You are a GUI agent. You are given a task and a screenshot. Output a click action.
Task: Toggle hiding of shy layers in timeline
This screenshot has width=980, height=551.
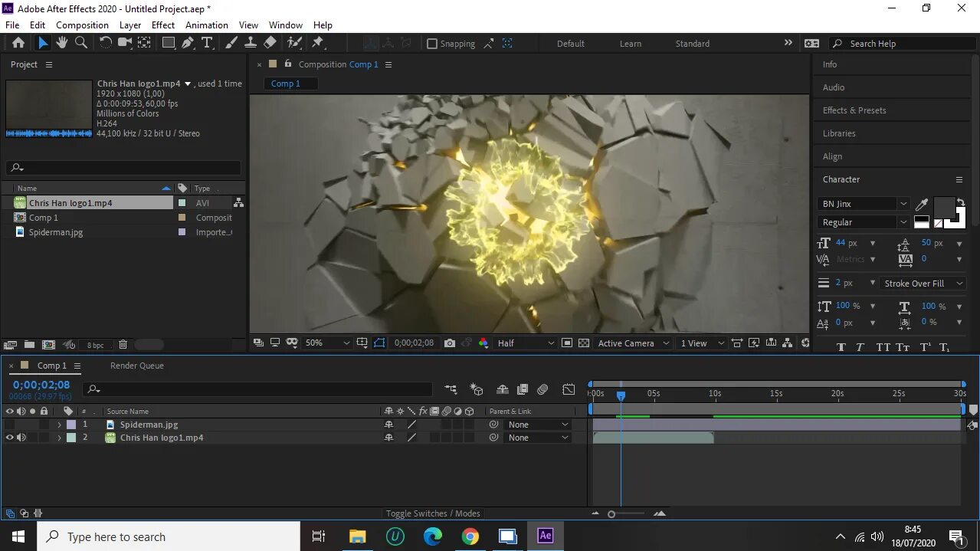point(503,389)
